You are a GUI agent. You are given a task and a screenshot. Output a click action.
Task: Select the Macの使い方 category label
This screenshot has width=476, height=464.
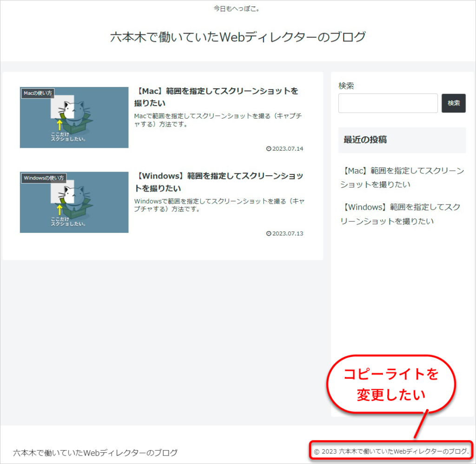pos(38,93)
